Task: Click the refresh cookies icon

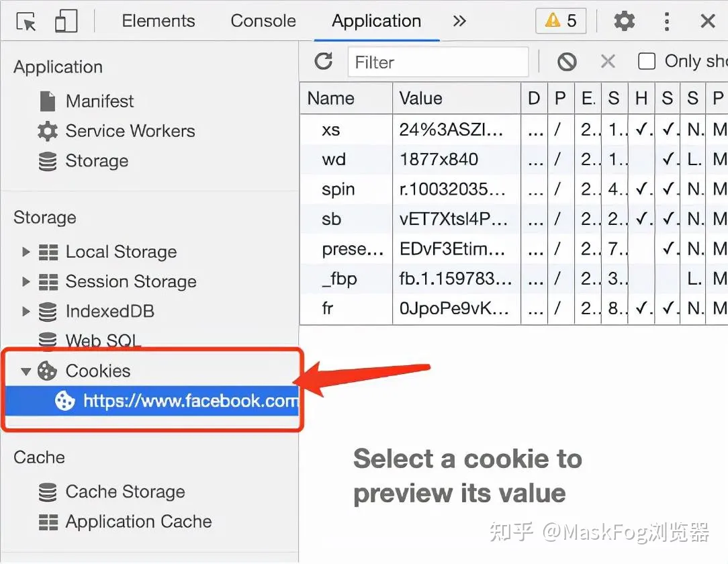Action: click(324, 62)
